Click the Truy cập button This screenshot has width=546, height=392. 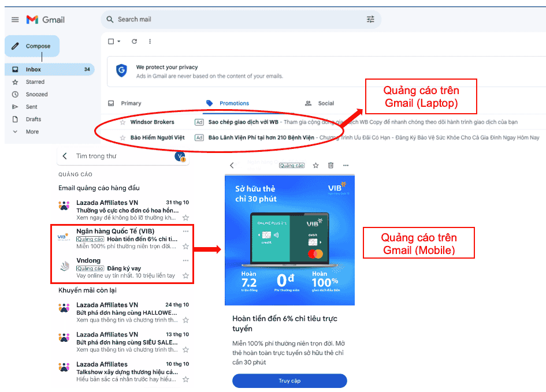click(289, 381)
